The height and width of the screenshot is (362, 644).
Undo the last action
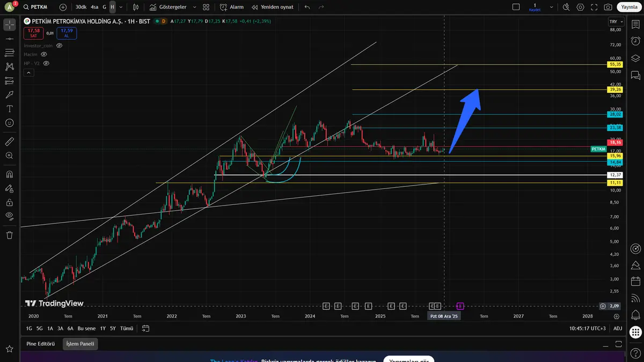[307, 7]
